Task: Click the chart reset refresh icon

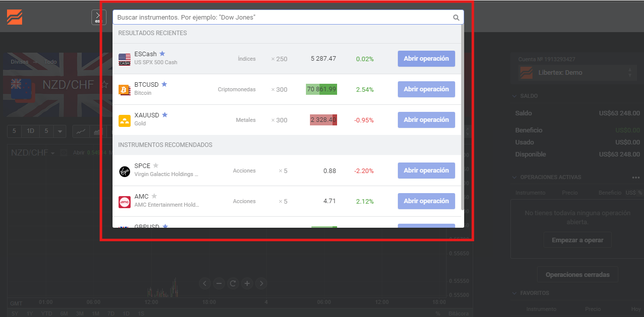Action: point(233,283)
